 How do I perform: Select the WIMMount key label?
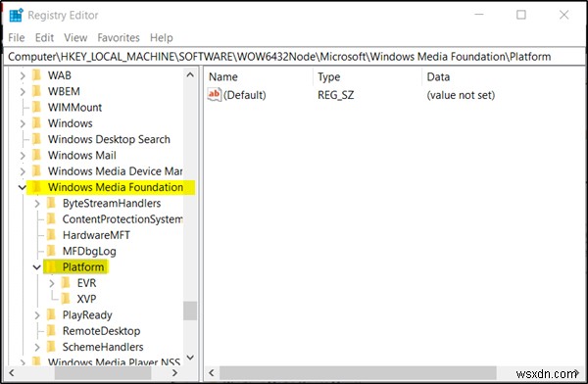[x=75, y=107]
